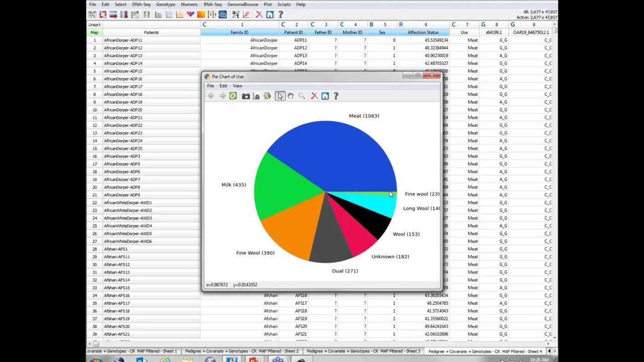Click the green columns icon in main toolbar
This screenshot has width=644, height=362.
tap(146, 15)
